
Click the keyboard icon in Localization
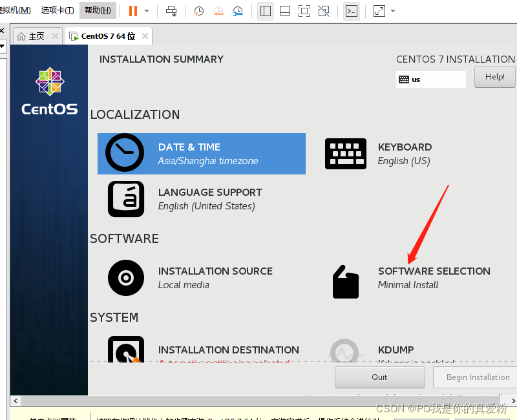coord(346,154)
